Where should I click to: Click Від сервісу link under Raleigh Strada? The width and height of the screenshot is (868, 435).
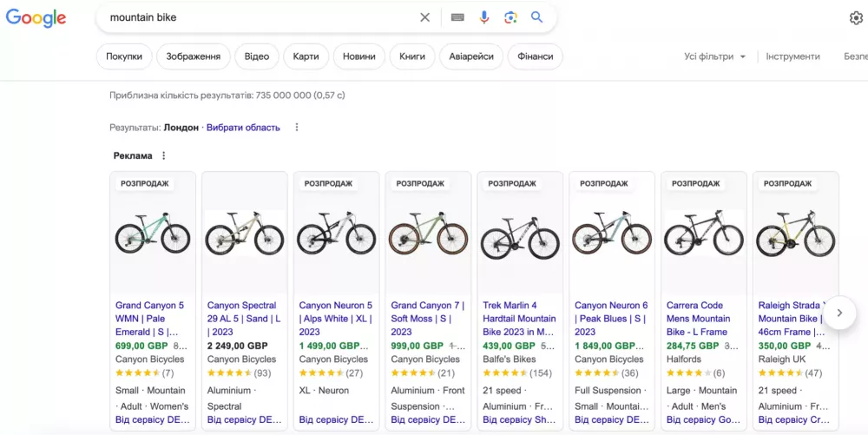pyautogui.click(x=794, y=420)
